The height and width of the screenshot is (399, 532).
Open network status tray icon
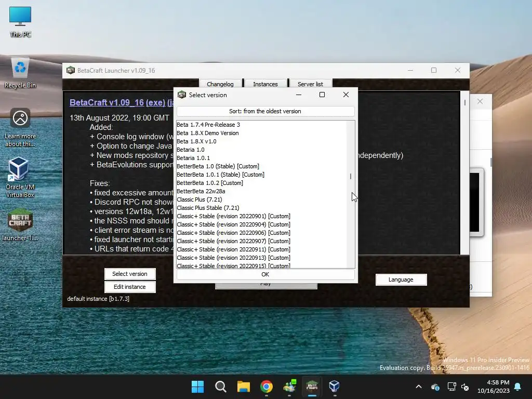tap(451, 387)
